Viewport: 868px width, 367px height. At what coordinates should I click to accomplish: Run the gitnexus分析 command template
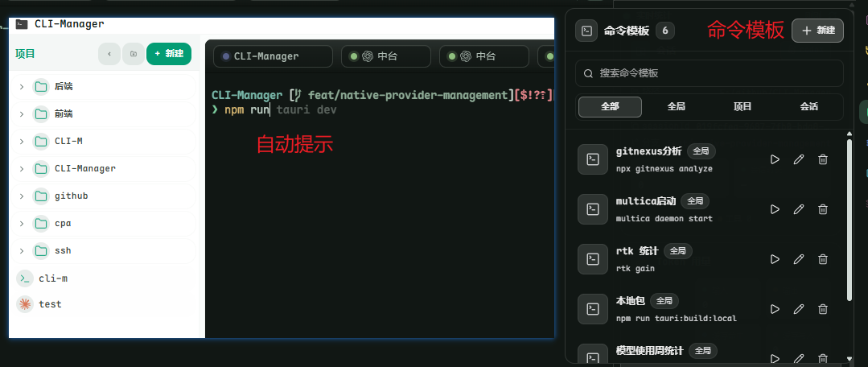coord(775,159)
